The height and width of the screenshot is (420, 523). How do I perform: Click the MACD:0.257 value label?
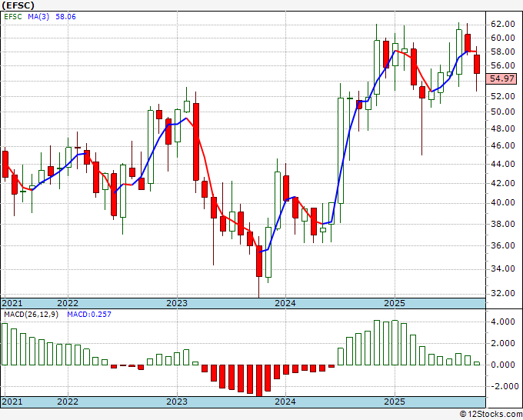(89, 315)
